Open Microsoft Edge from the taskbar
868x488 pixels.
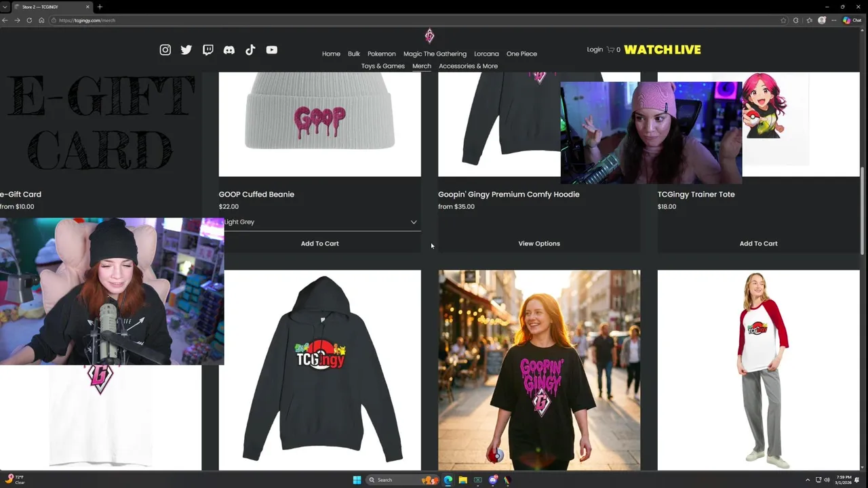coord(448,480)
